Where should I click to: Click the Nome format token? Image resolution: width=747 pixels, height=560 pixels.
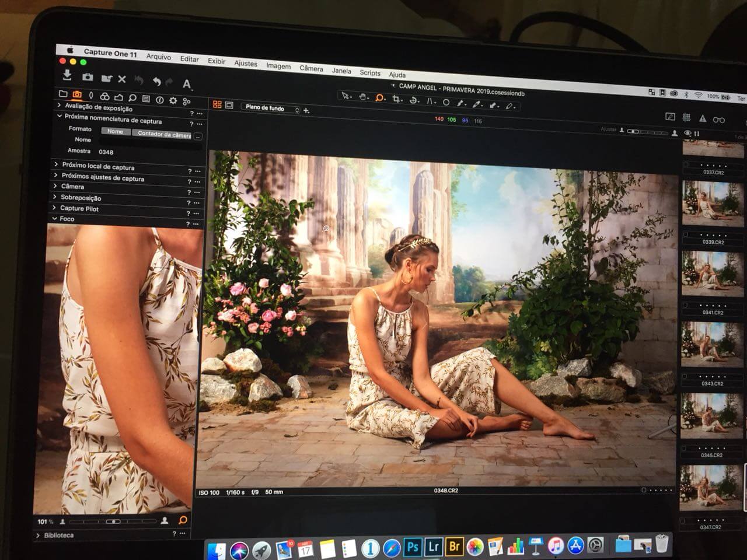click(115, 131)
